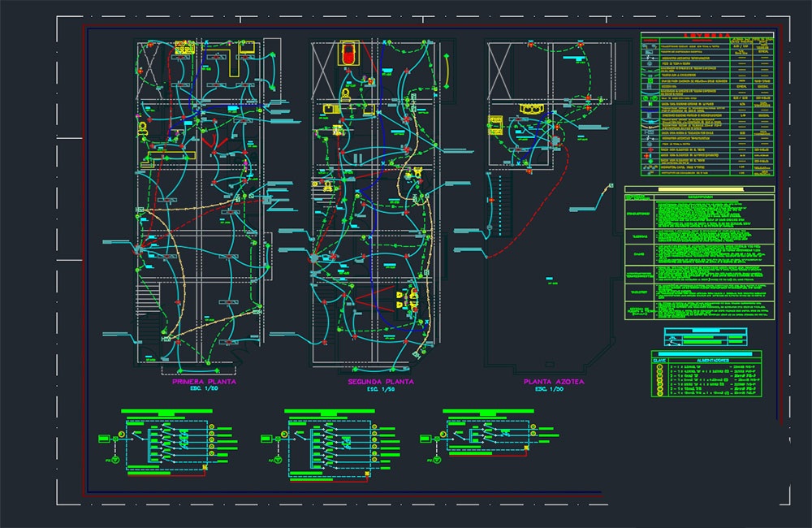Select the red car symbol in the second floor plan
Image resolution: width=812 pixels, height=528 pixels.
349,54
